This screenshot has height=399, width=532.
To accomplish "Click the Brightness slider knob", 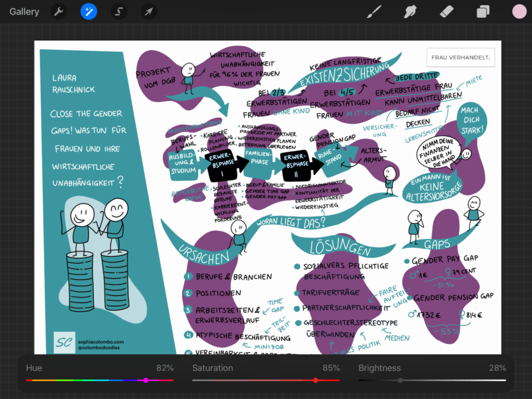I will coord(400,380).
